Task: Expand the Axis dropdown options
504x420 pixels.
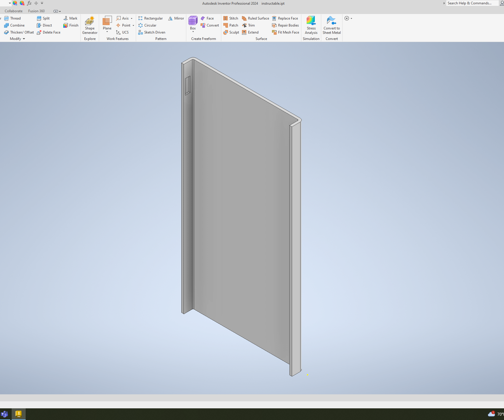Action: (132, 18)
